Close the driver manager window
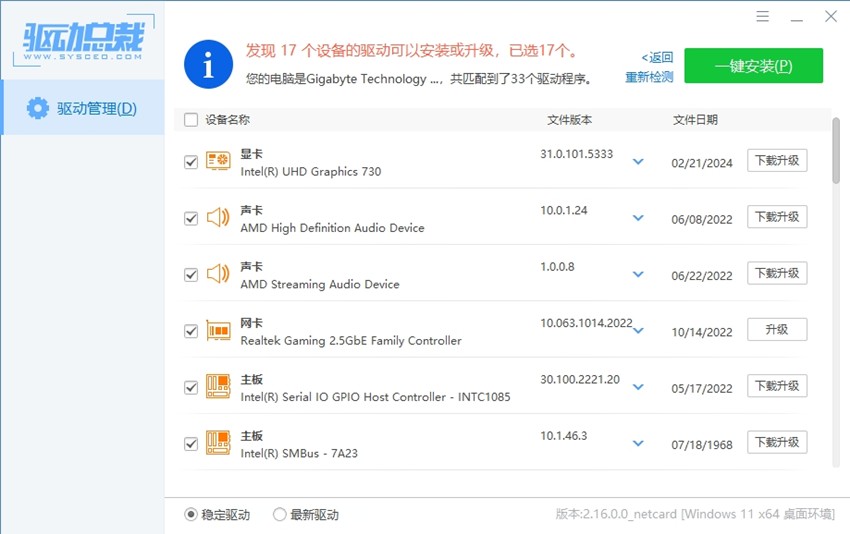 (x=831, y=16)
